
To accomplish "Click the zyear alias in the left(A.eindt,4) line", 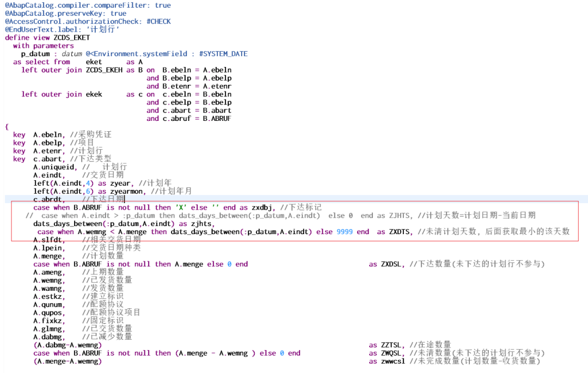I will pos(120,184).
